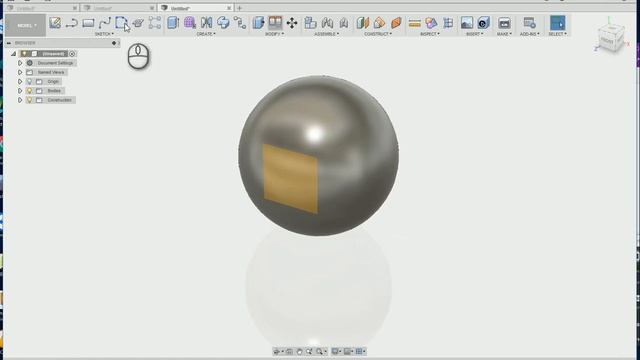Select the Press Pull tool in Modify
Image resolution: width=640 pixels, height=360 pixels.
point(258,22)
